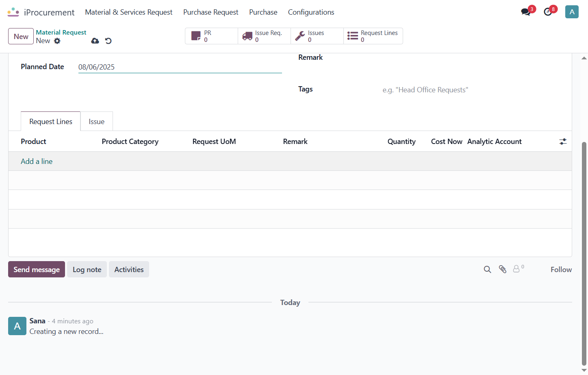Click the paperclip attach files icon

pyautogui.click(x=503, y=269)
